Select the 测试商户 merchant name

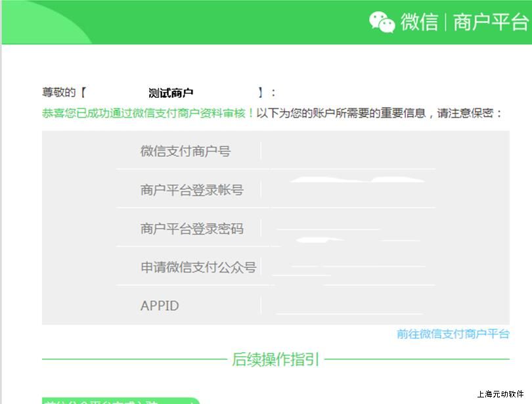[x=171, y=93]
